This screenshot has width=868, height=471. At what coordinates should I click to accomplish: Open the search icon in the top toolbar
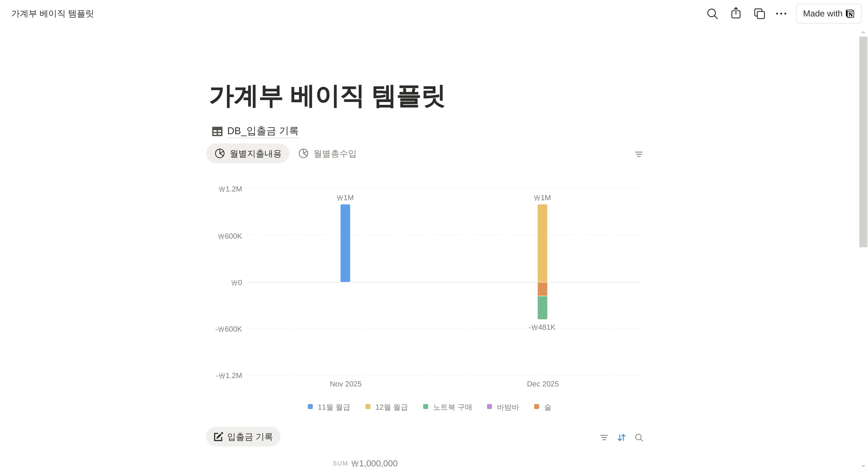coord(712,13)
